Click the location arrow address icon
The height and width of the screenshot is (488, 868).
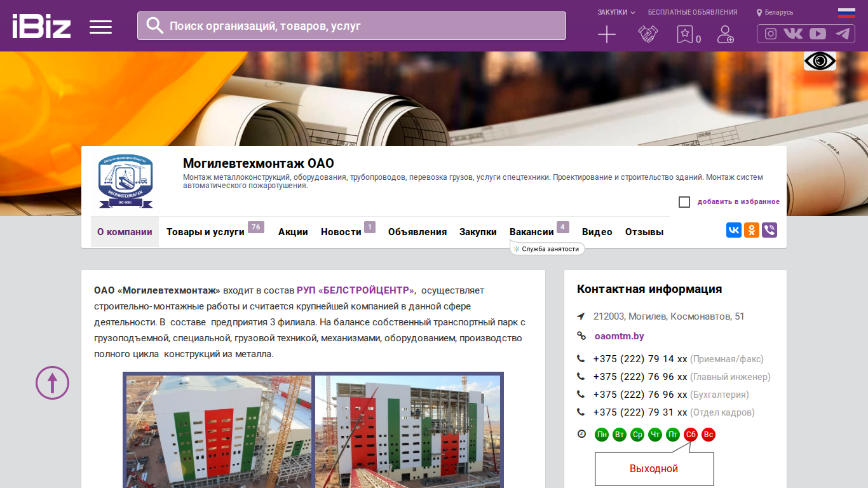[581, 316]
